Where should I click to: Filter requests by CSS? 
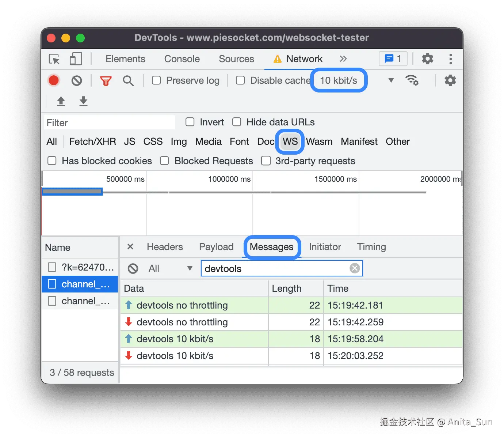(153, 141)
